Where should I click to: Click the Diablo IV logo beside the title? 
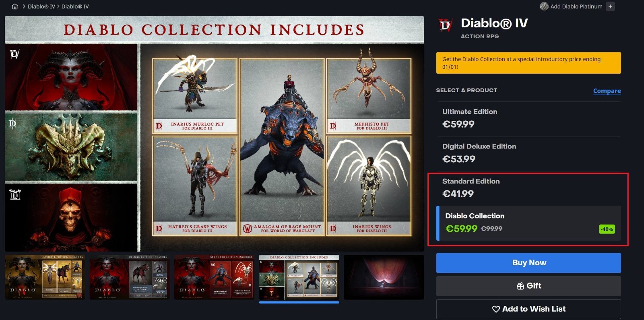coord(445,25)
